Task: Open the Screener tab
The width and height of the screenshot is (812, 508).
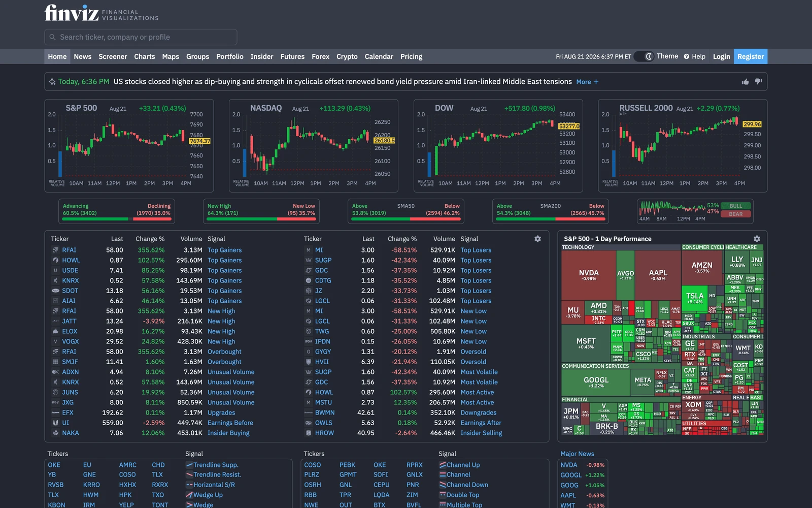Action: [x=113, y=56]
